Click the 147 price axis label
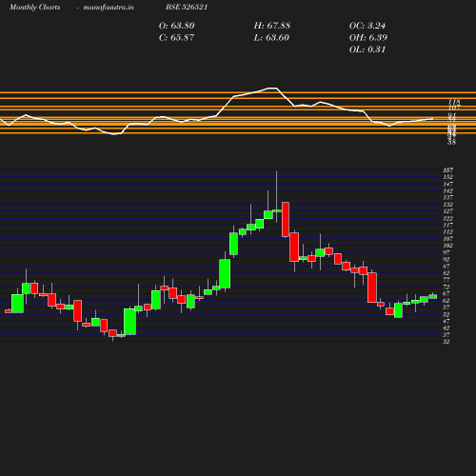This screenshot has height=476, width=476. coord(447,184)
